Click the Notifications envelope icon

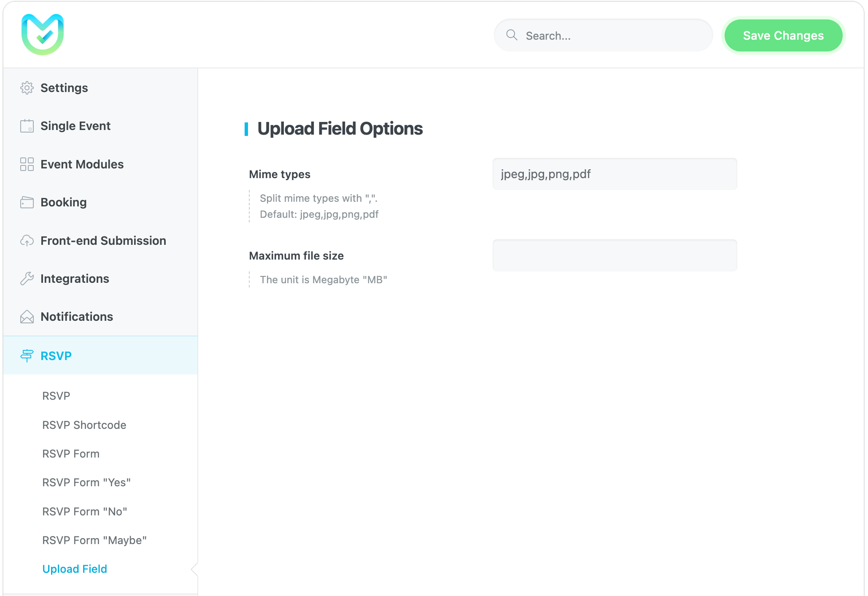click(x=27, y=317)
